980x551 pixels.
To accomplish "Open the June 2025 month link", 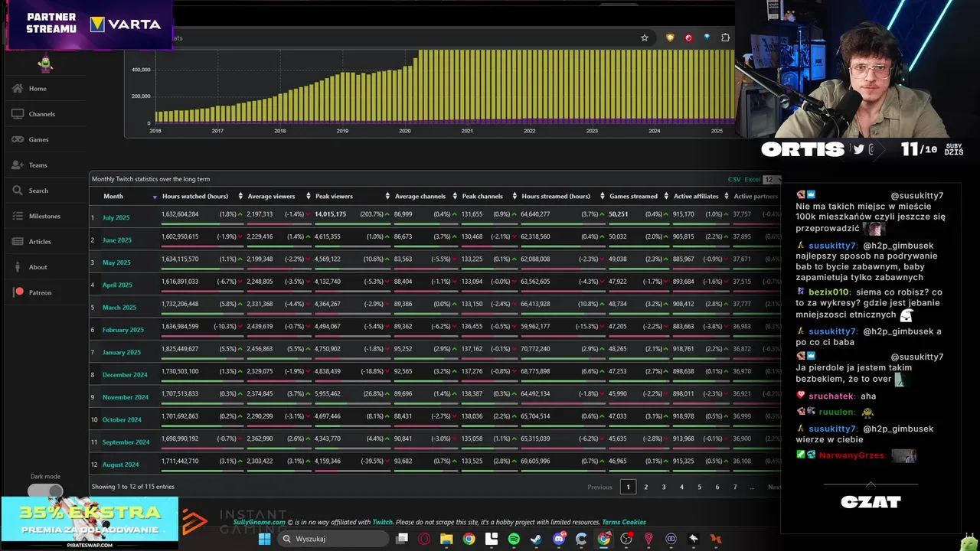I will [x=117, y=240].
